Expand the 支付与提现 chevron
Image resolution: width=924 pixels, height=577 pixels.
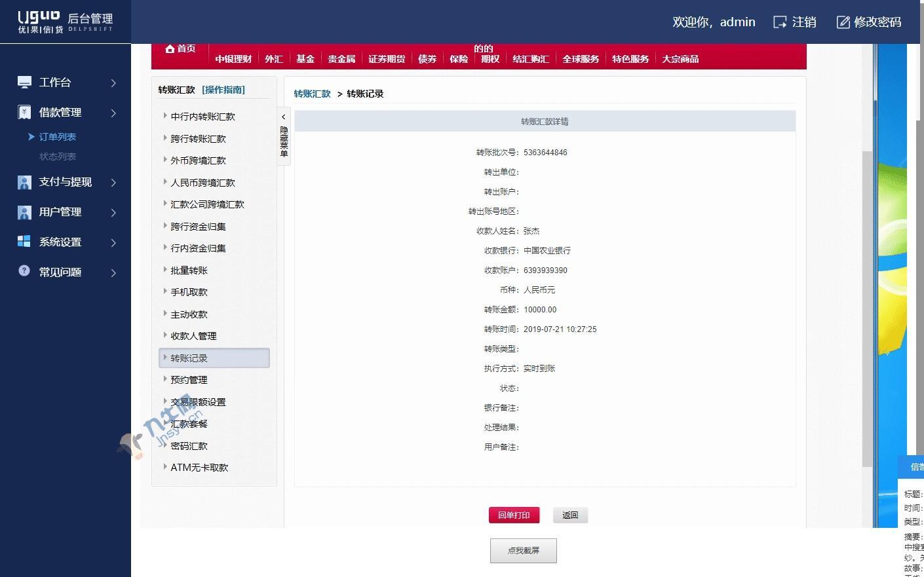[x=113, y=183]
